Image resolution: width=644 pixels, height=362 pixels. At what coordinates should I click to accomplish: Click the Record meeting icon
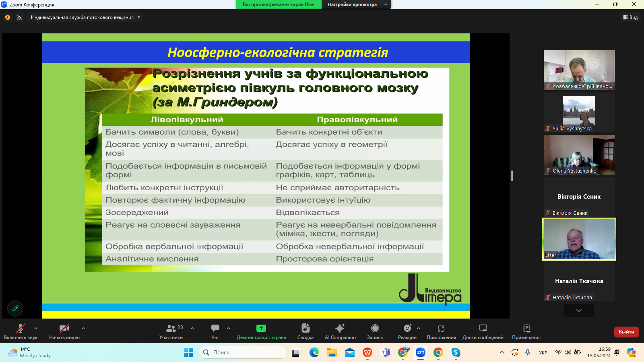pos(375,328)
